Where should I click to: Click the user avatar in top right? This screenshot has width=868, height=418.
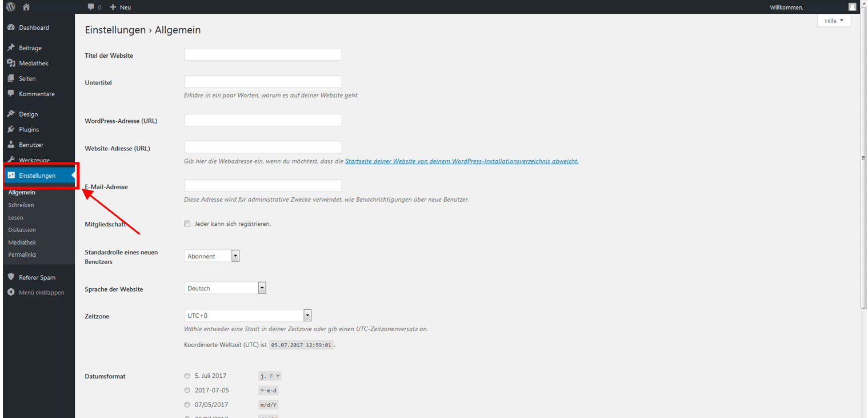point(852,7)
